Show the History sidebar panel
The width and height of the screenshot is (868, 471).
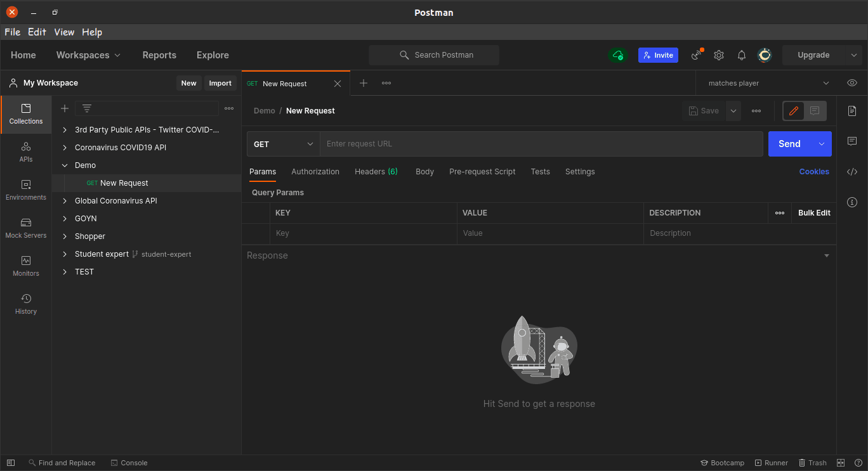tap(26, 304)
